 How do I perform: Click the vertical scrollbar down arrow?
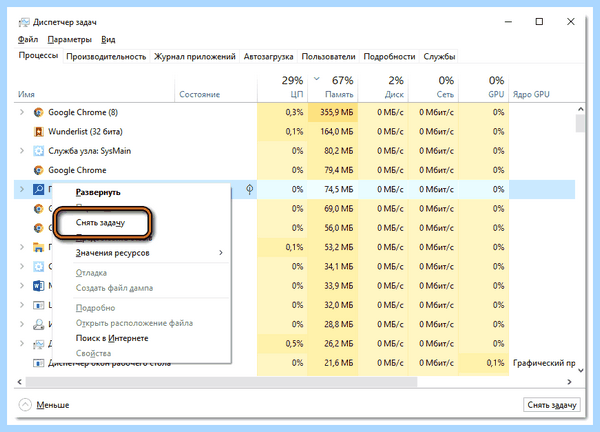[580, 370]
